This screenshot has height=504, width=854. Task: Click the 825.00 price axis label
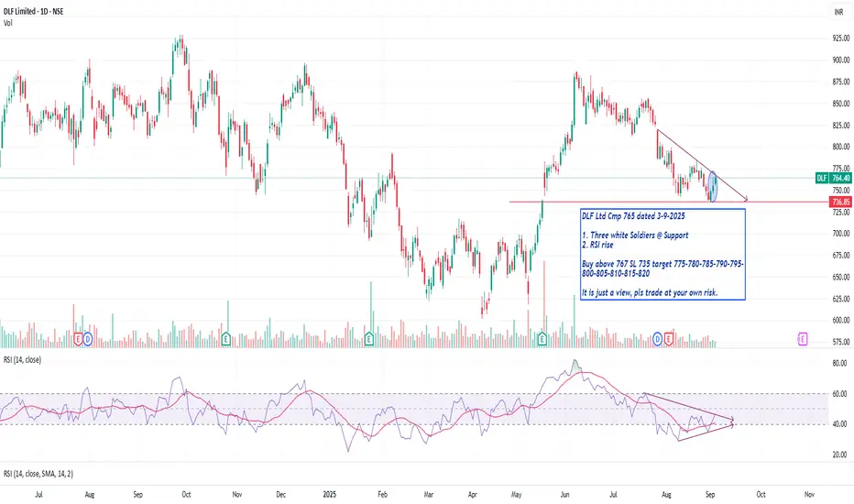point(841,126)
